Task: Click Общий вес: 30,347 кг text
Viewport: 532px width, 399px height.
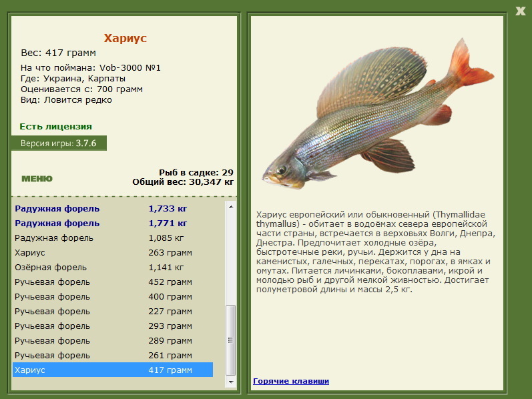Action: pyautogui.click(x=183, y=182)
